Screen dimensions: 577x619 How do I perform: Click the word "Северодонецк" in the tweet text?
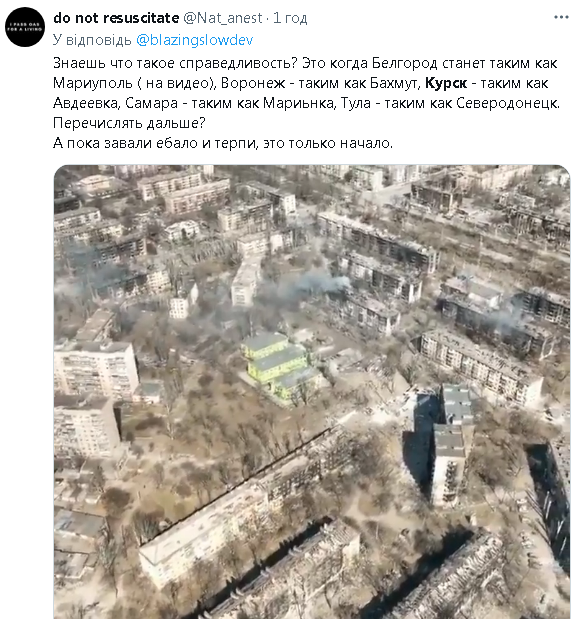pos(508,103)
